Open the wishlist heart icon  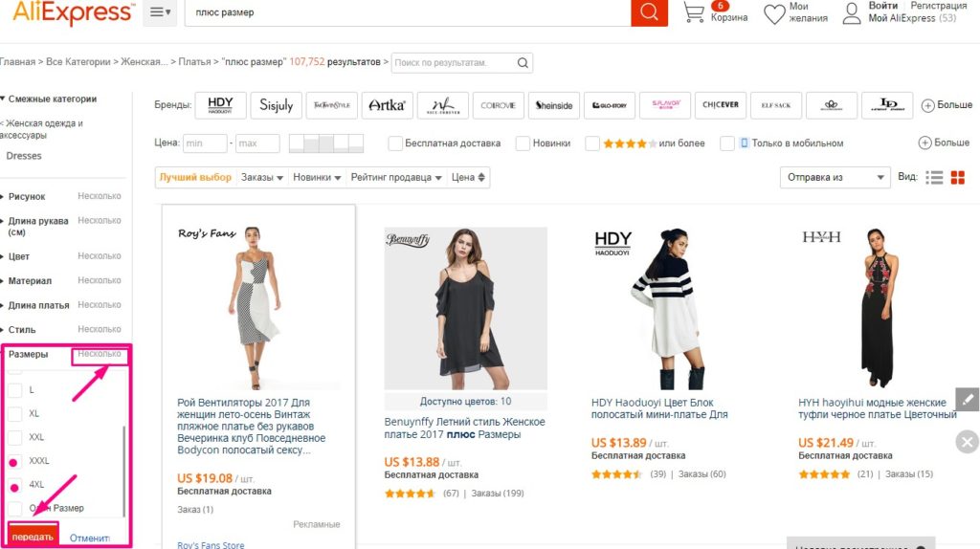click(774, 13)
